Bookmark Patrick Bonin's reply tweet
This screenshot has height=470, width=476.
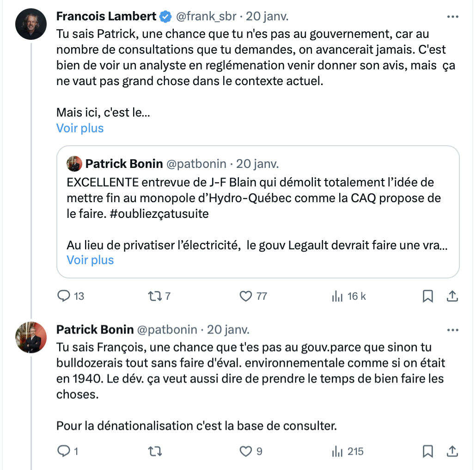[428, 451]
